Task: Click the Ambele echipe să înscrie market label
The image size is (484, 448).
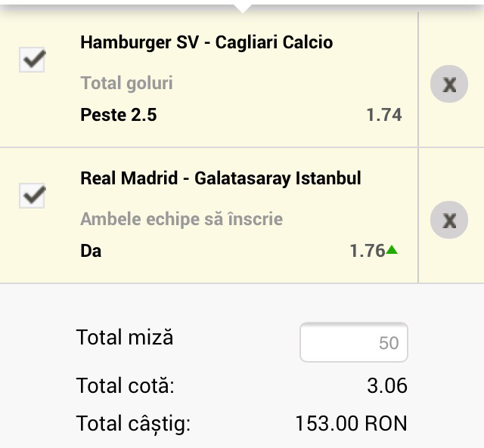Action: pos(181,219)
